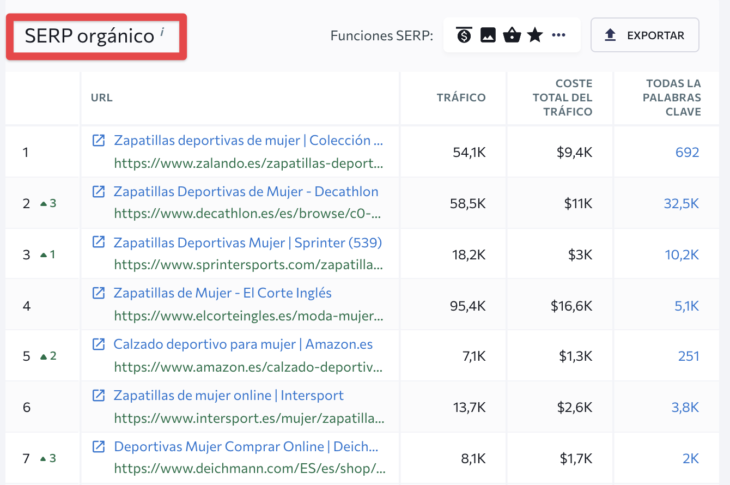Viewport: 730px width, 485px height.
Task: Click the amazon.es URL text
Action: pyautogui.click(x=248, y=367)
